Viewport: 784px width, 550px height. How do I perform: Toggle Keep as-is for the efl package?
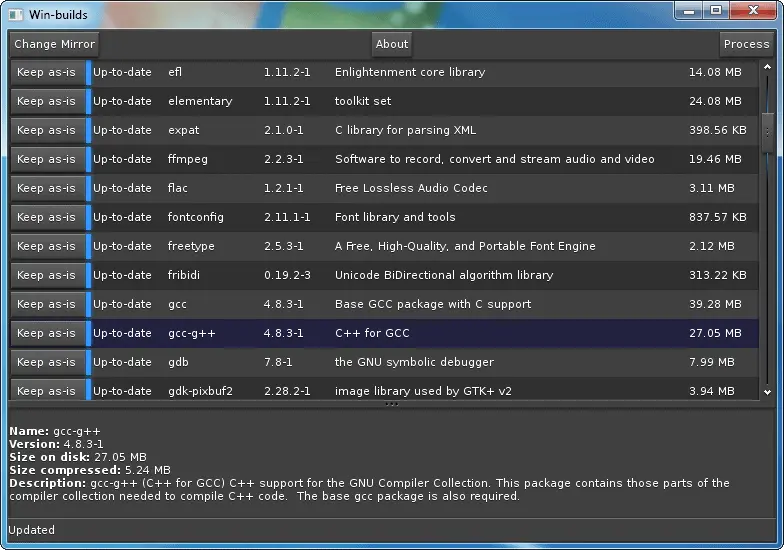(x=47, y=72)
